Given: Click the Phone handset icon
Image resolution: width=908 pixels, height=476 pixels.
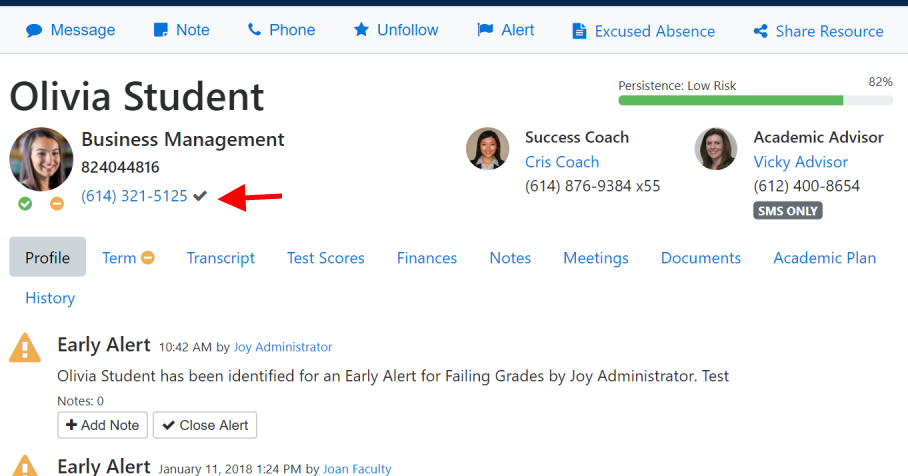Looking at the screenshot, I should point(254,30).
